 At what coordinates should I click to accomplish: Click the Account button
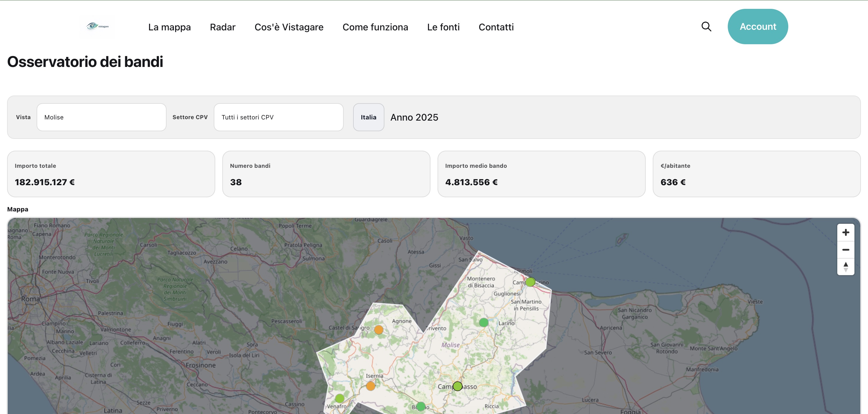tap(758, 26)
